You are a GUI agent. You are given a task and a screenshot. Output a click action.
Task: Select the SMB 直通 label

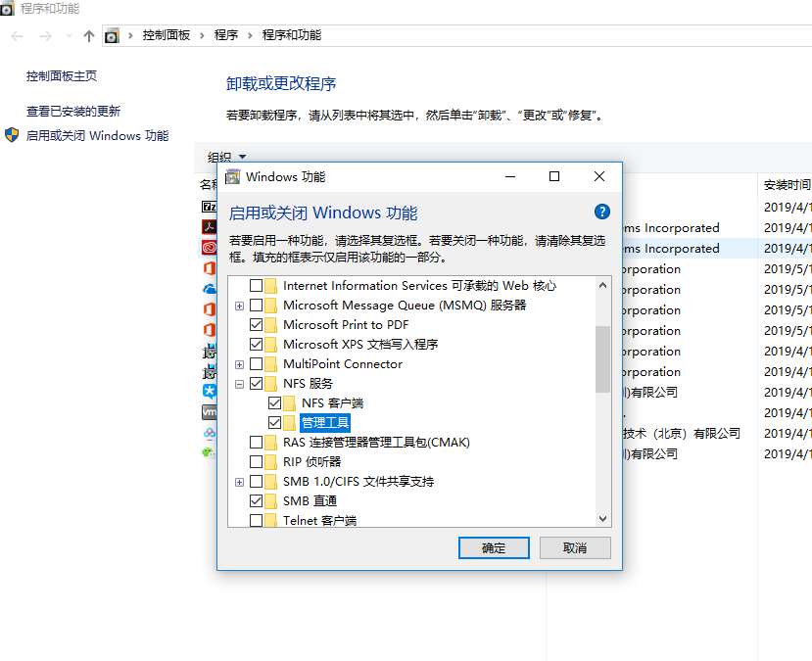click(310, 501)
